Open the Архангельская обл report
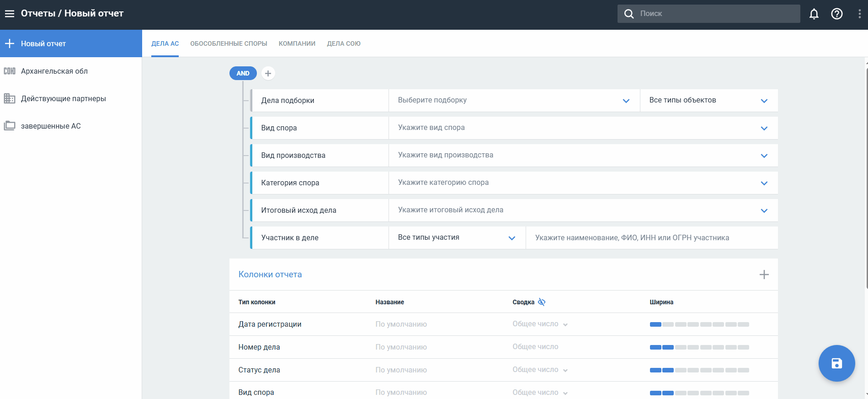This screenshot has height=399, width=868. tap(54, 71)
